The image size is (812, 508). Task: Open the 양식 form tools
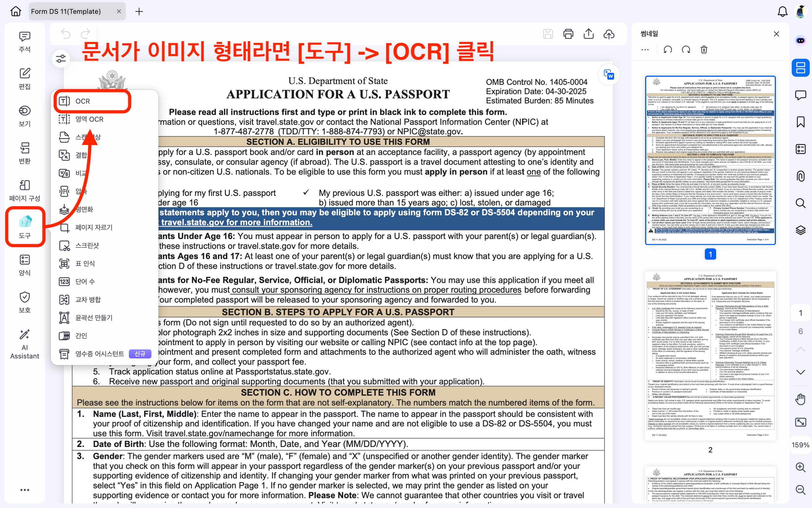(x=25, y=265)
